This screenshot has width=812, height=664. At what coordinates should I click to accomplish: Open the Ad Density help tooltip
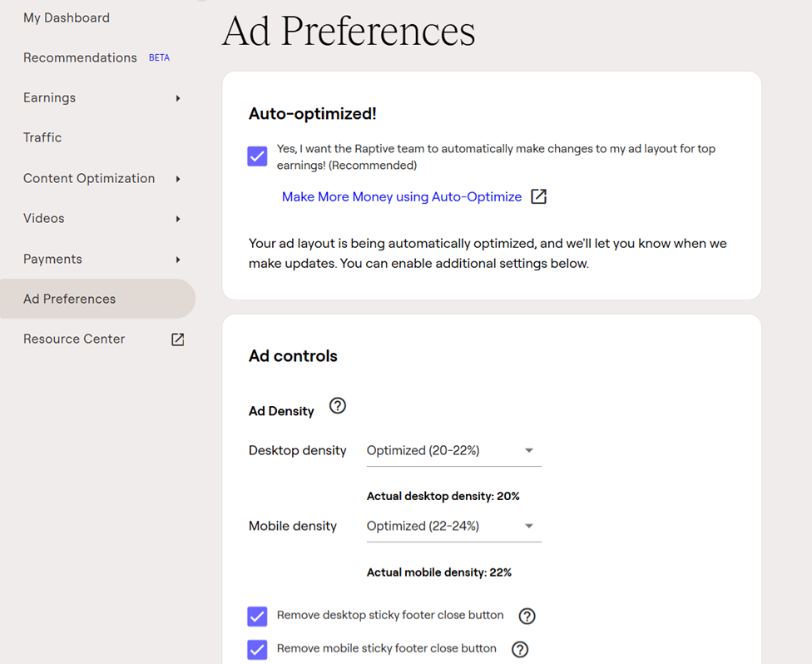[x=337, y=405]
